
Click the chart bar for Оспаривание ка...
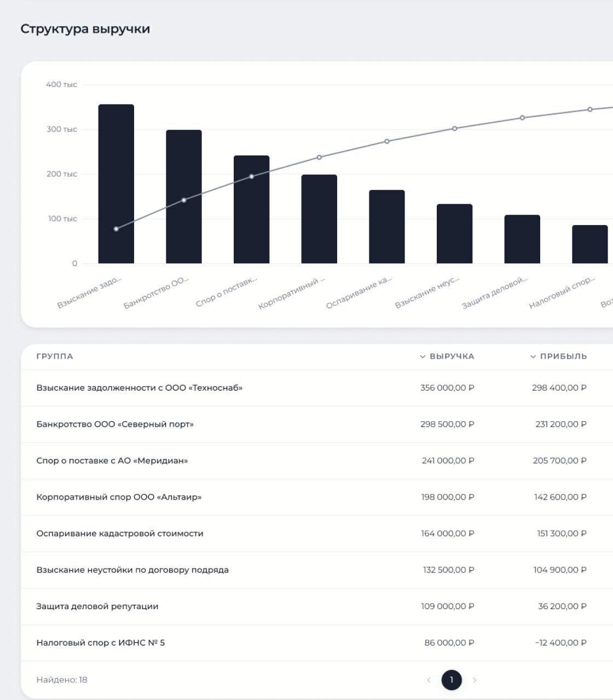tap(387, 227)
